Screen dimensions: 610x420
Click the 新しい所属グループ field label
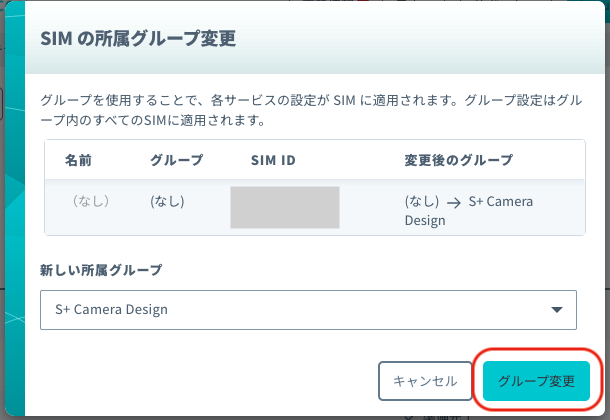tap(101, 270)
